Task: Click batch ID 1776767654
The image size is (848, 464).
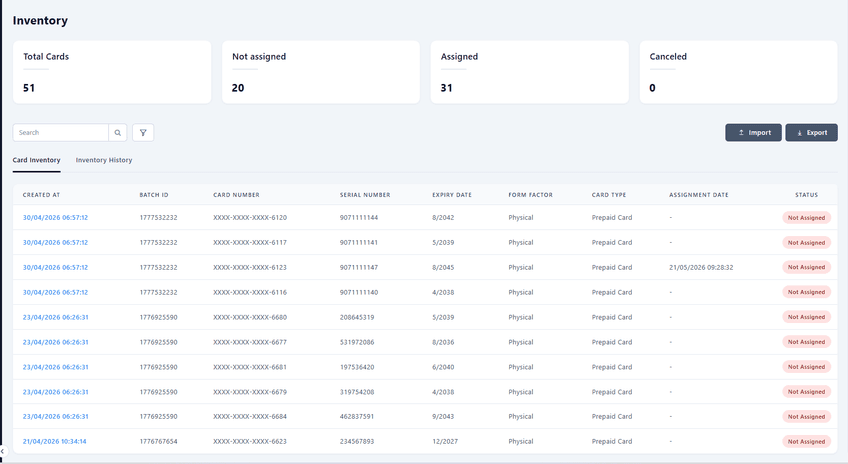Action: (x=158, y=441)
